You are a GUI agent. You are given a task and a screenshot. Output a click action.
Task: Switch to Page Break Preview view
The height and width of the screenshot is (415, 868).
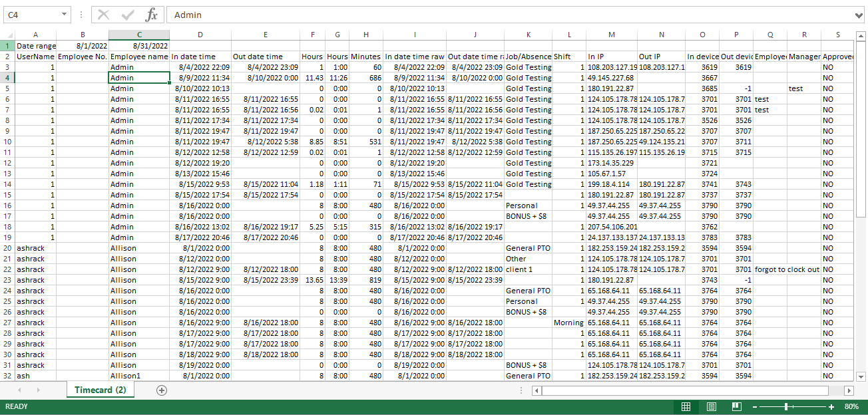pyautogui.click(x=736, y=406)
